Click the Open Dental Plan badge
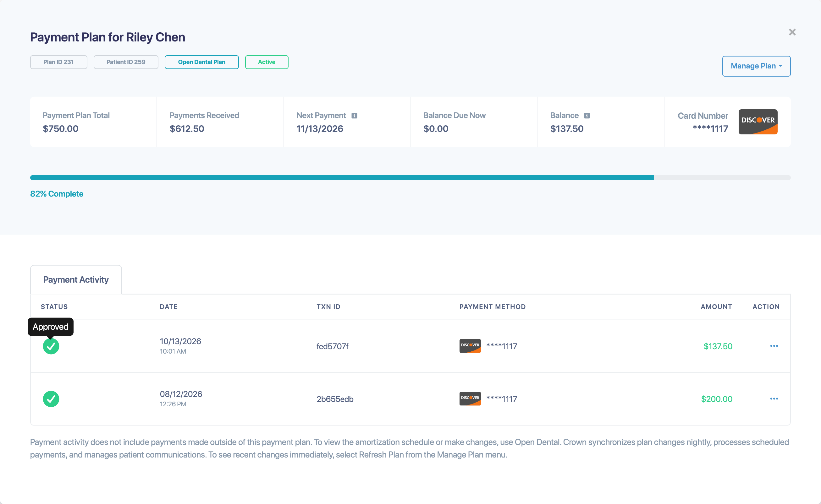Image resolution: width=821 pixels, height=504 pixels. 201,62
